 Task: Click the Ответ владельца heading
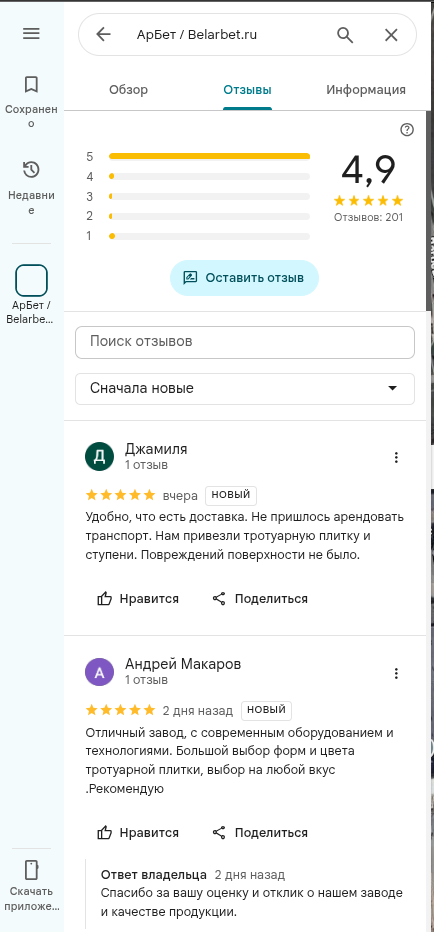154,874
